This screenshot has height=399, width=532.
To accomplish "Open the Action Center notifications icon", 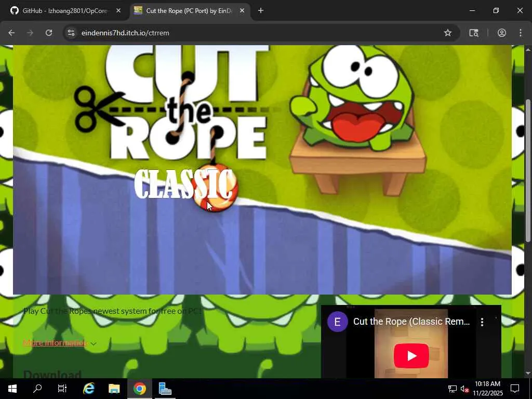I will [x=515, y=389].
